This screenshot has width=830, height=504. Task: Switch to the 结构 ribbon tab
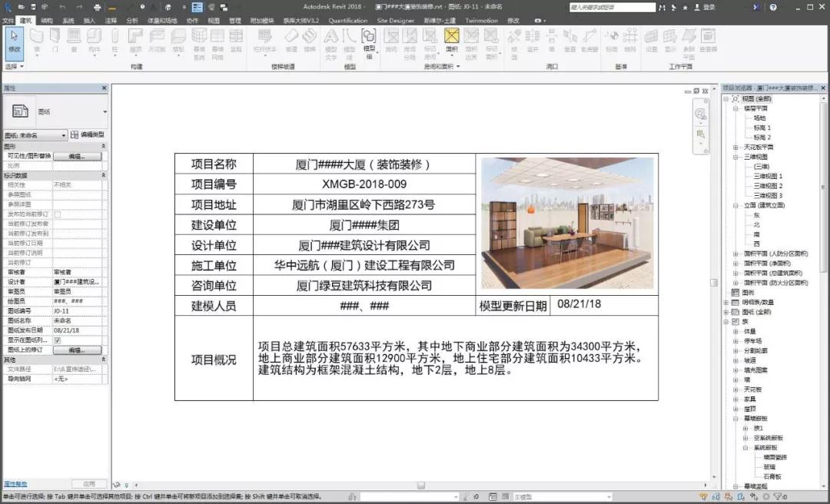[47, 21]
